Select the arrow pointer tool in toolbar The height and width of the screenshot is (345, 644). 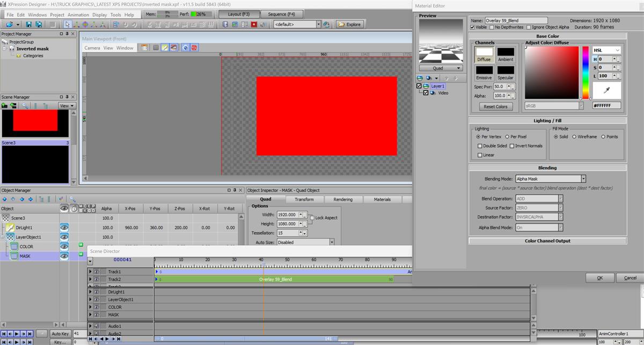(67, 25)
